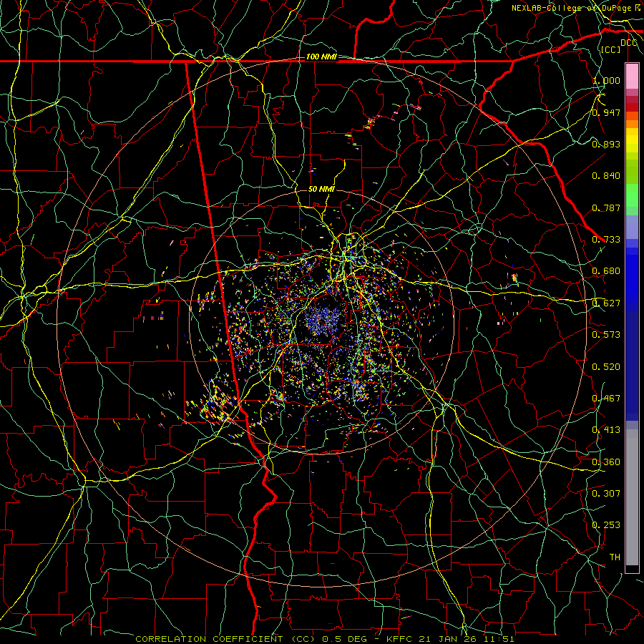Click the [CC] legend title
The height and width of the screenshot is (644, 644).
(610, 49)
